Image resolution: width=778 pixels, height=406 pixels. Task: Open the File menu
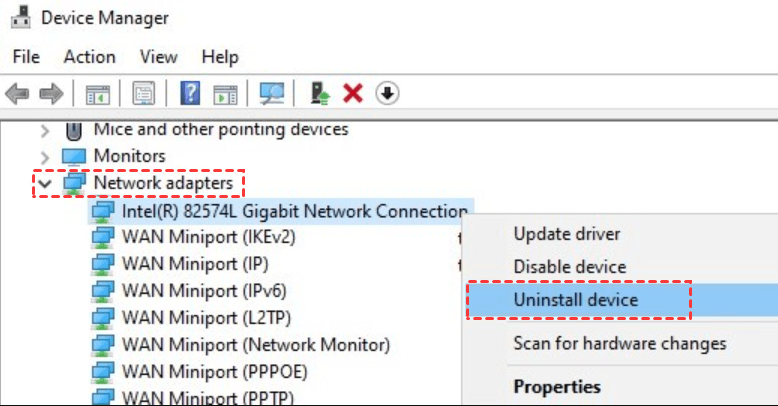click(26, 57)
